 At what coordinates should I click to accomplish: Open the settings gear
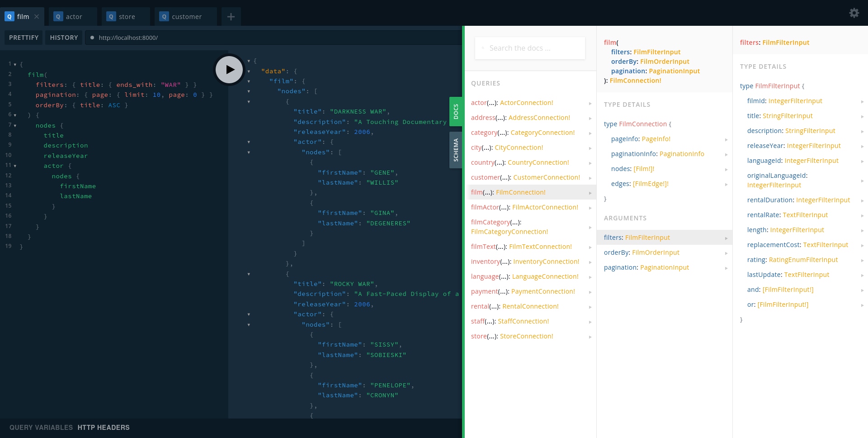tap(854, 13)
